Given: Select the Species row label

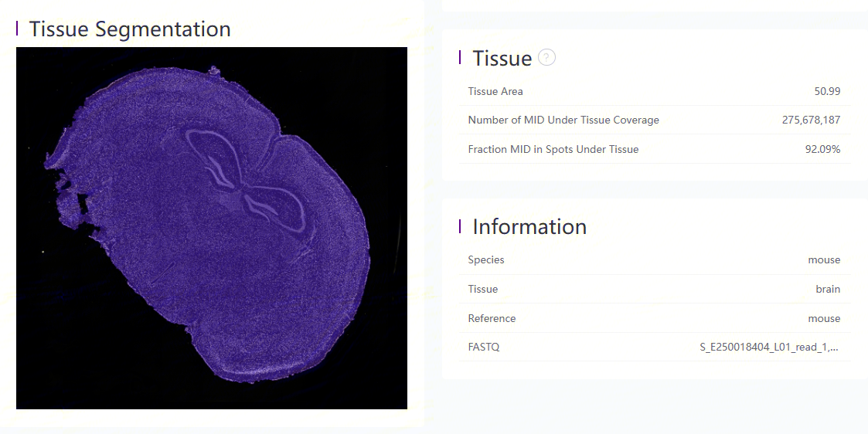Looking at the screenshot, I should (486, 259).
